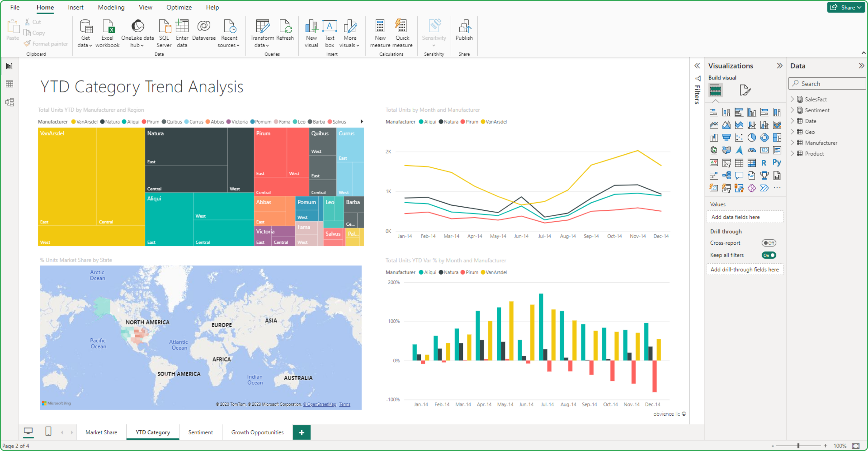Select the Power Apps visual

752,188
